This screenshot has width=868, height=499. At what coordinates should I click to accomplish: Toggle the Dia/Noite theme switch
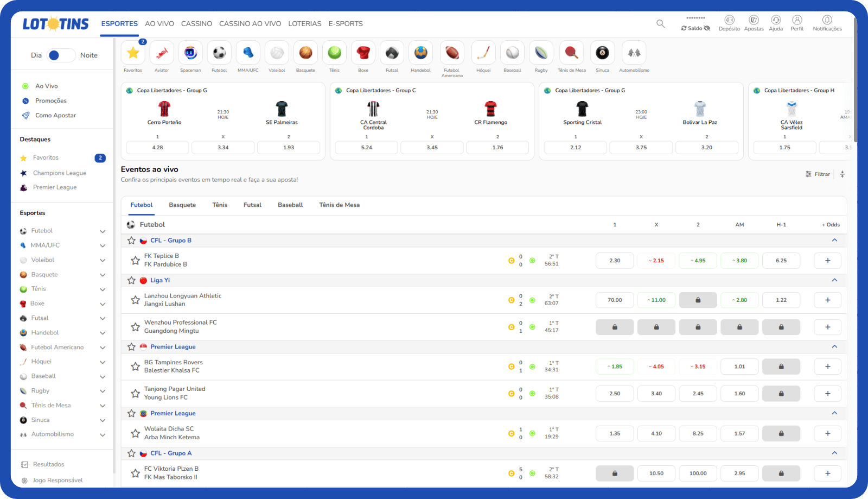tap(61, 55)
